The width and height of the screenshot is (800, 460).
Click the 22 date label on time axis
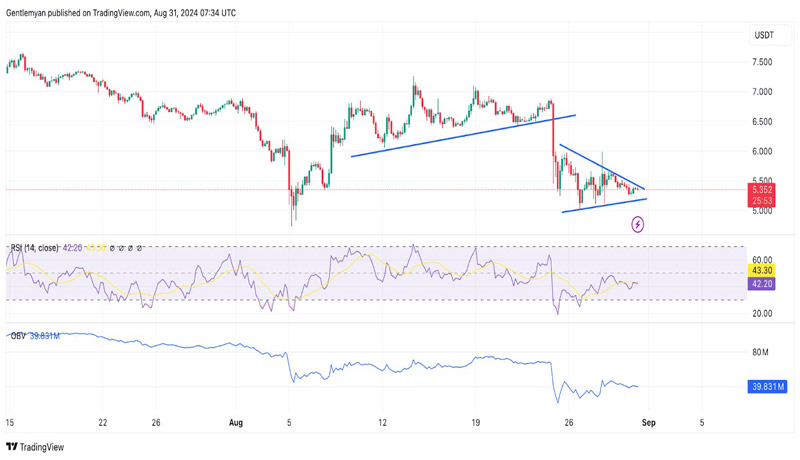pos(103,423)
